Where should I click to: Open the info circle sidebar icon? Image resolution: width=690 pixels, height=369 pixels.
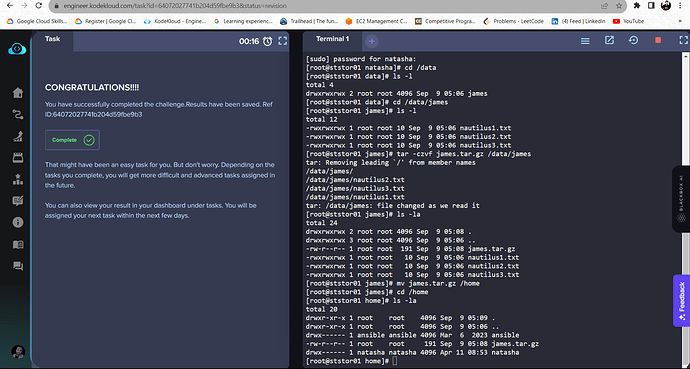(x=18, y=223)
